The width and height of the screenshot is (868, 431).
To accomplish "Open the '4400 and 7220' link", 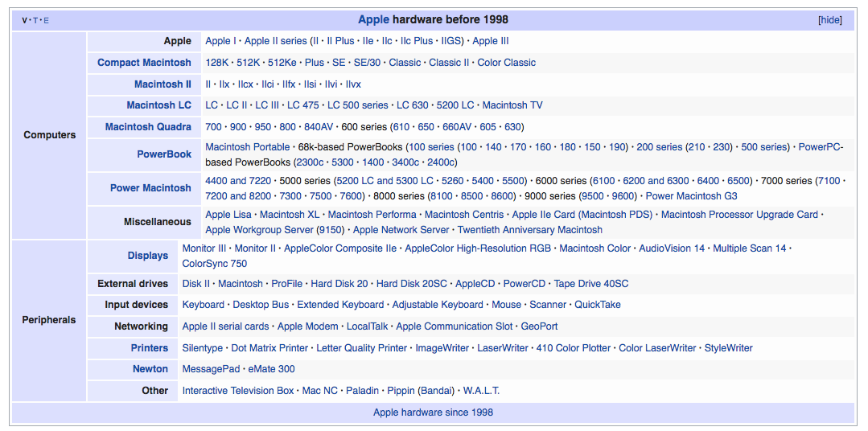I will [x=239, y=180].
